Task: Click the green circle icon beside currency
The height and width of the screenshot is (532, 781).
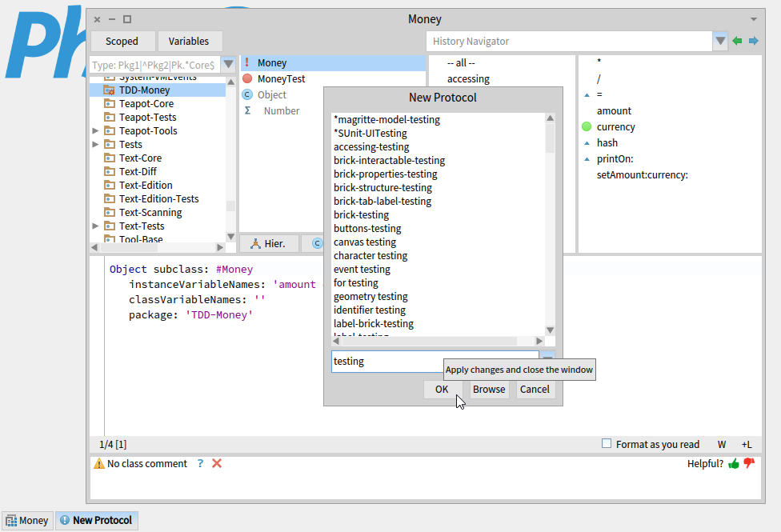Action: tap(587, 126)
